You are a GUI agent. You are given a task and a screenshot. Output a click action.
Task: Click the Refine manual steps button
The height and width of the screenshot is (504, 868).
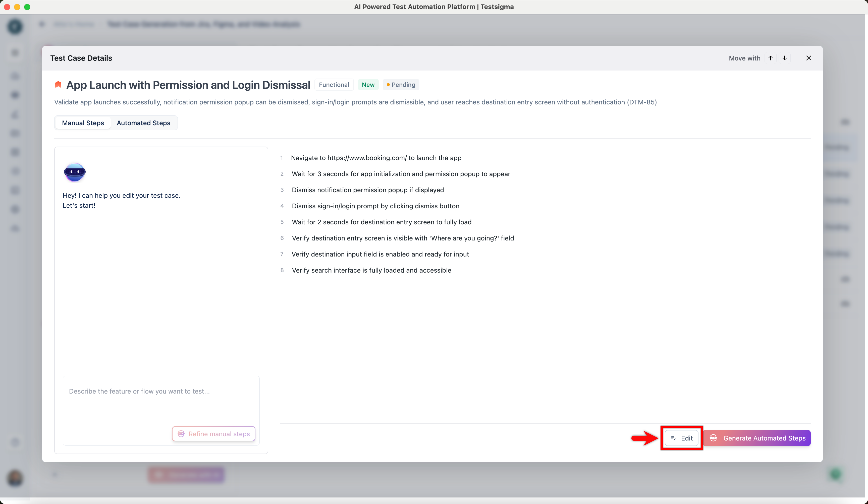pyautogui.click(x=213, y=434)
